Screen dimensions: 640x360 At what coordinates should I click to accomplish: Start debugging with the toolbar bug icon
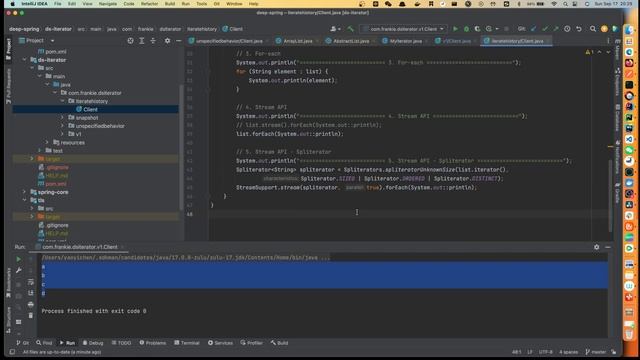point(466,29)
